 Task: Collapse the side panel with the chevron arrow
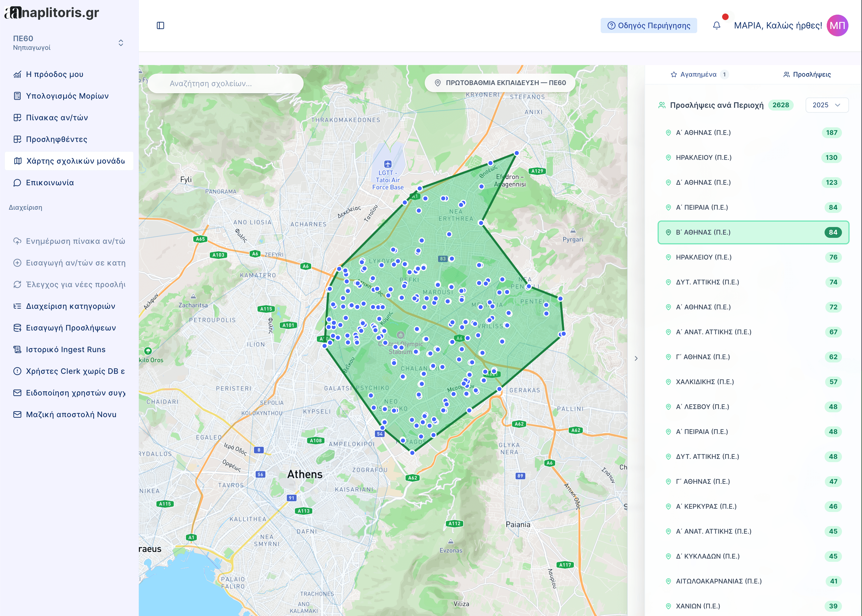(x=636, y=358)
